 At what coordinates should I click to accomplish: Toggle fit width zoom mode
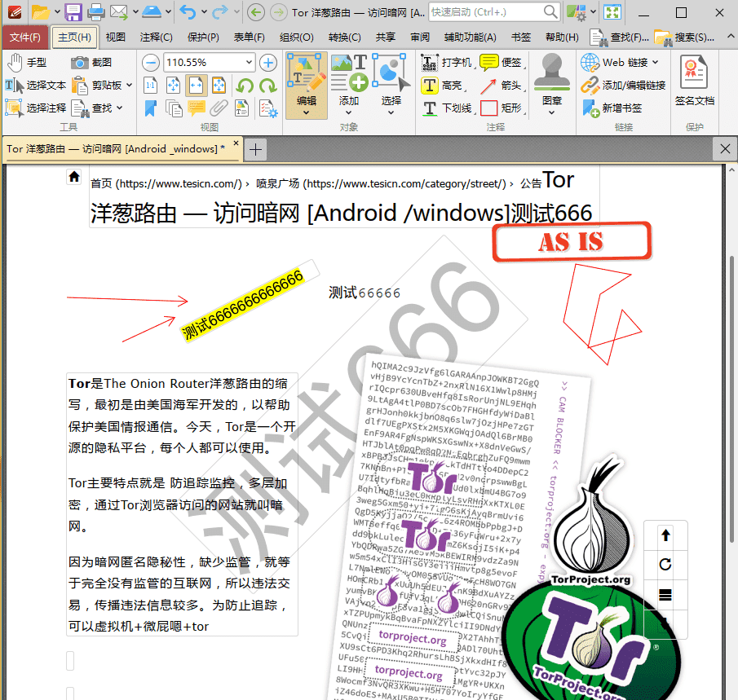197,86
